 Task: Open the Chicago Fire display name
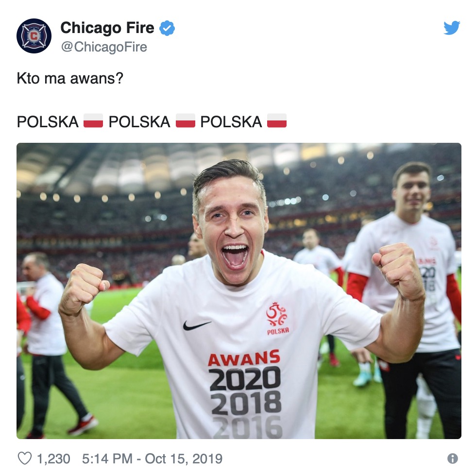107,28
